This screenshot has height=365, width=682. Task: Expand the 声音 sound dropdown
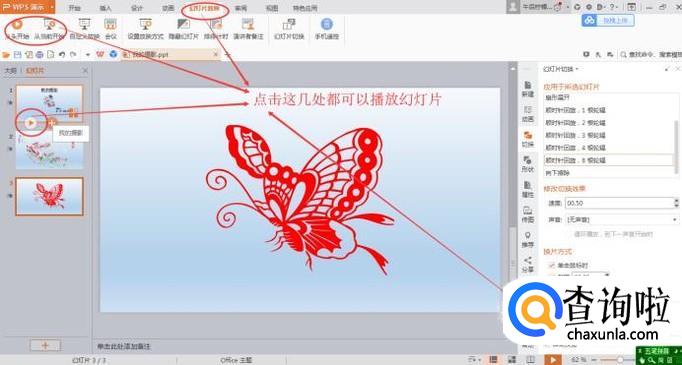pyautogui.click(x=621, y=220)
